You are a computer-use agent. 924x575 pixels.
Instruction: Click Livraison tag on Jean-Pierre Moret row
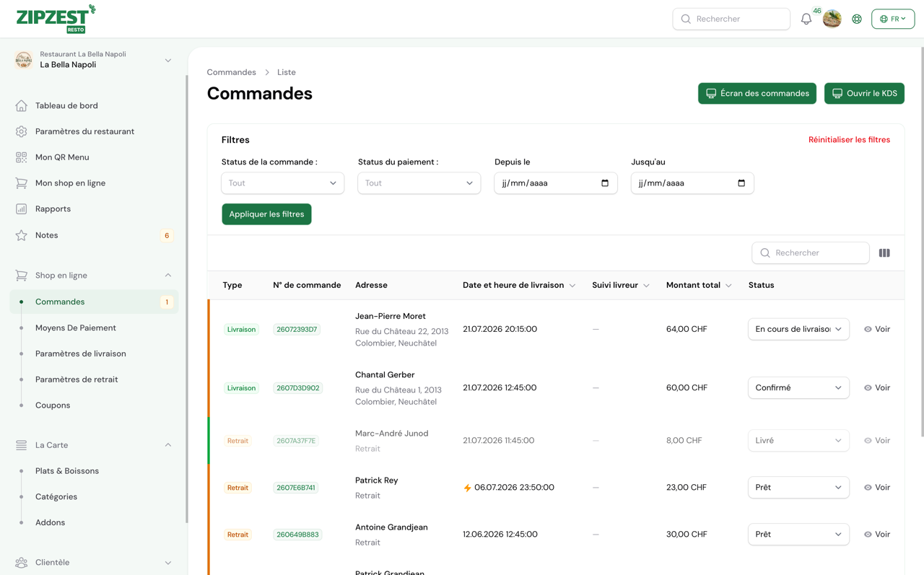[241, 330]
